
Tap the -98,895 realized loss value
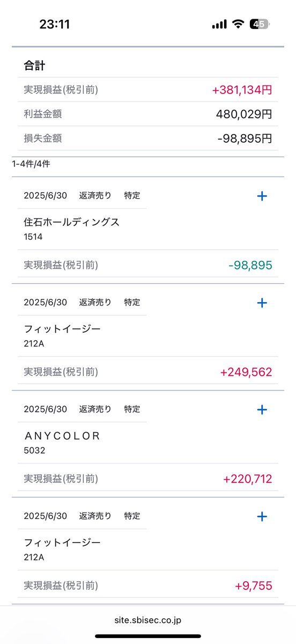point(250,265)
